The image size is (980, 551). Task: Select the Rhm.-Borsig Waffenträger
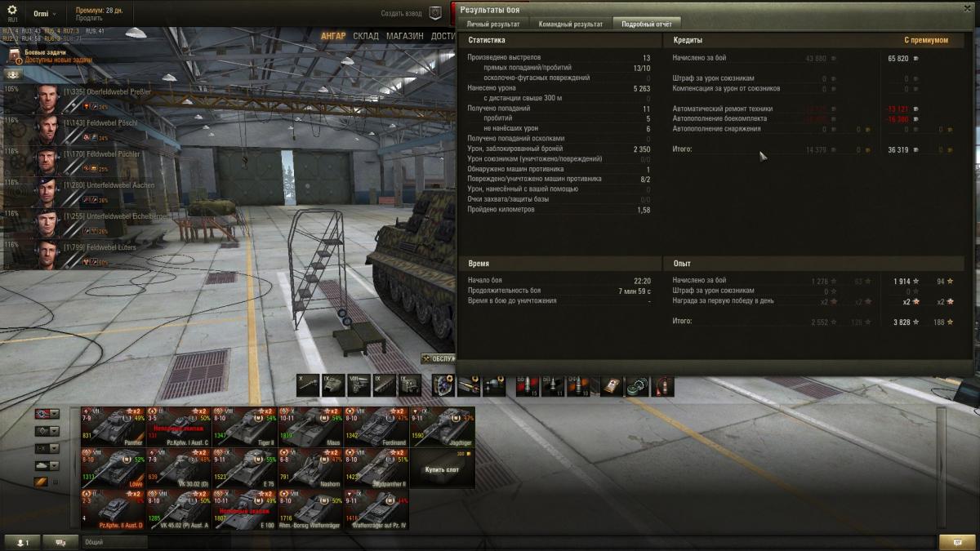[310, 509]
